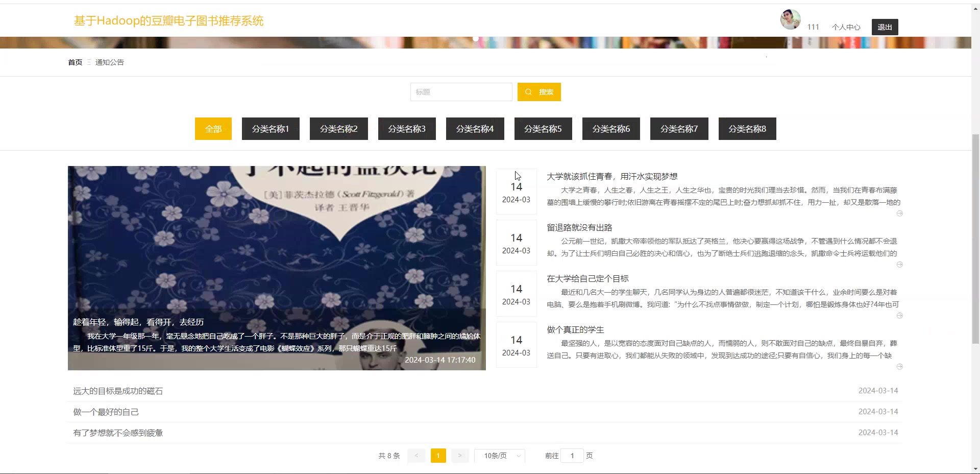This screenshot has width=980, height=474.
Task: Click the date box of 大学就该抓住青春
Action: pos(517,192)
